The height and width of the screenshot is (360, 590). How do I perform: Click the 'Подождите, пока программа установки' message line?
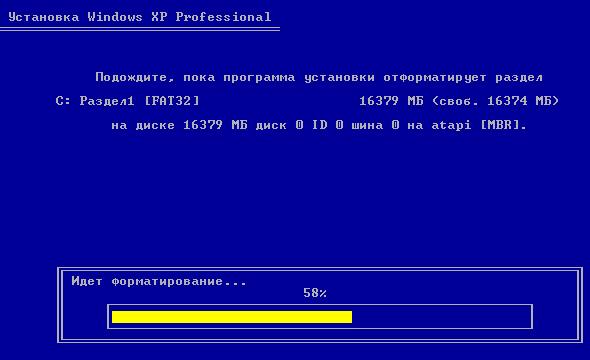[319, 77]
